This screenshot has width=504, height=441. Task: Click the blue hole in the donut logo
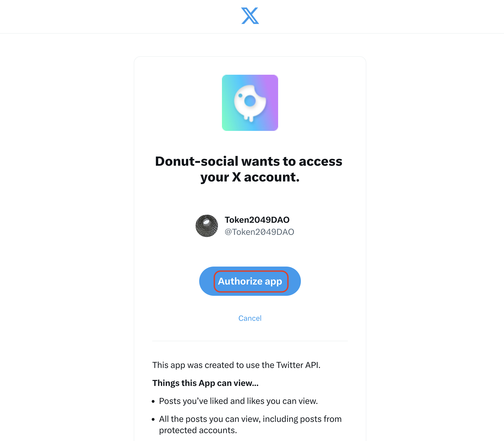coord(250,101)
